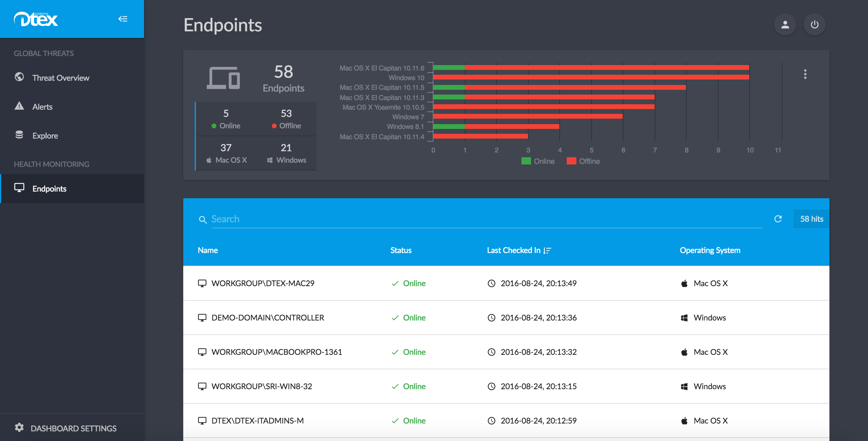Click the gear icon for Dashboard Settings
This screenshot has width=868, height=441.
point(19,427)
